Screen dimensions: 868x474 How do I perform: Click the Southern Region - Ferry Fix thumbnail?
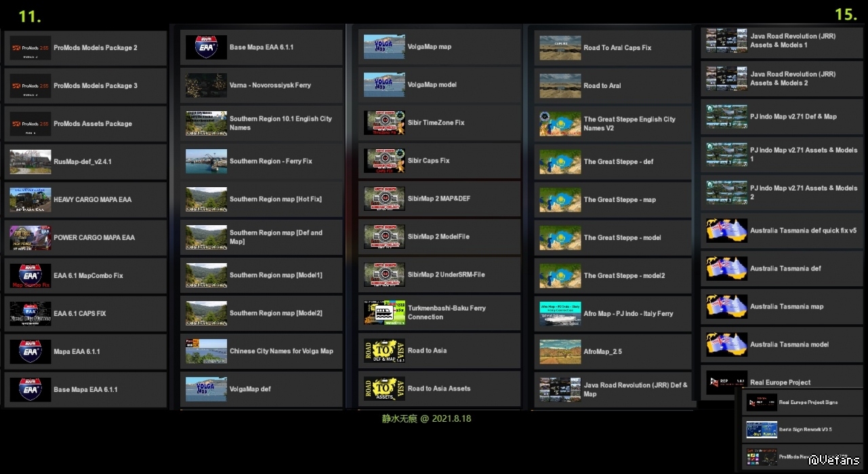pos(206,161)
